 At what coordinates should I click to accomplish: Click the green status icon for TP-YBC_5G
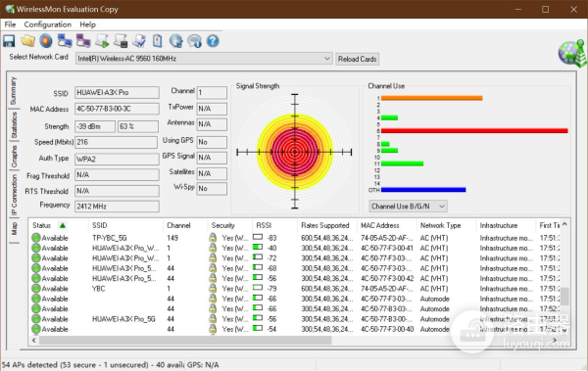36,238
